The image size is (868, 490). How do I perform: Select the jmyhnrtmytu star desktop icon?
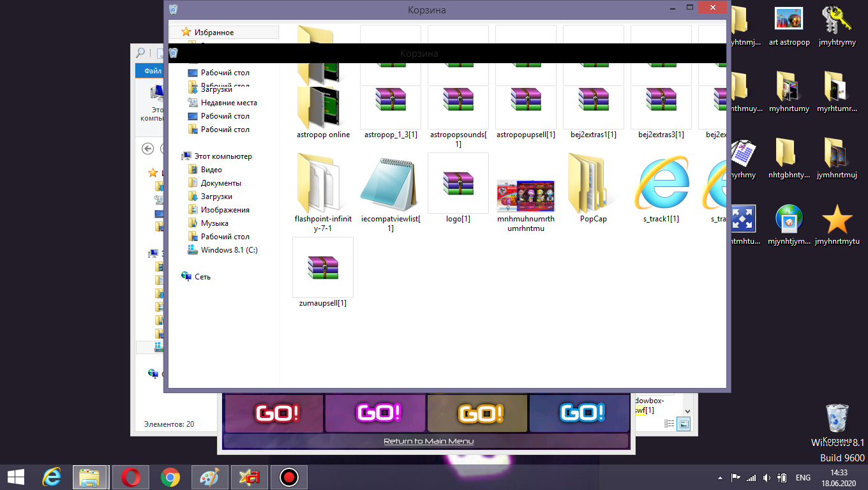pyautogui.click(x=837, y=225)
